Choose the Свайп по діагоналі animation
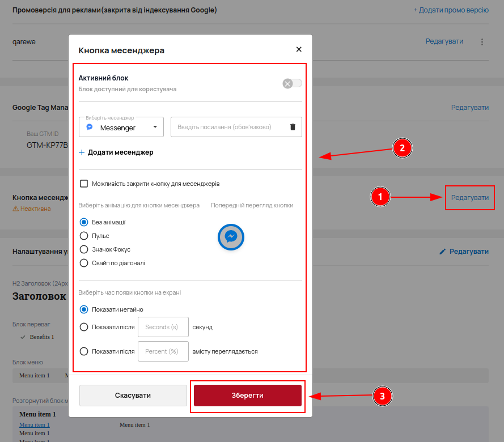Image resolution: width=504 pixels, height=442 pixels. click(84, 263)
